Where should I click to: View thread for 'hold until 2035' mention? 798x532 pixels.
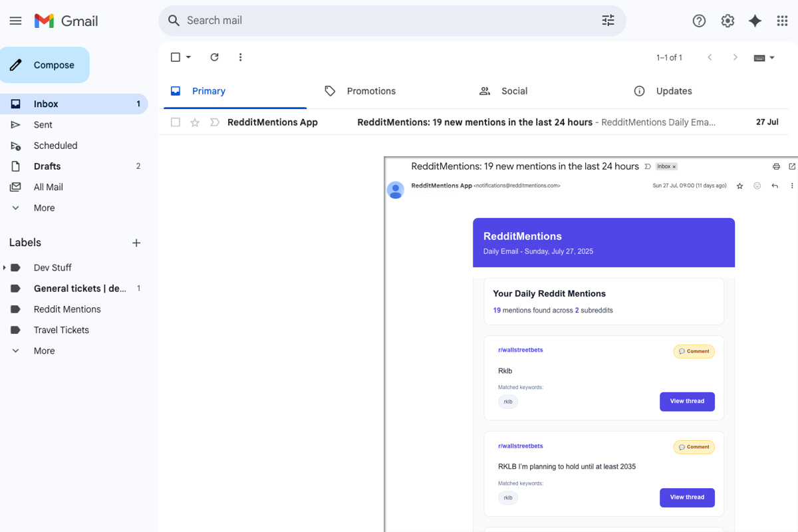pos(687,497)
